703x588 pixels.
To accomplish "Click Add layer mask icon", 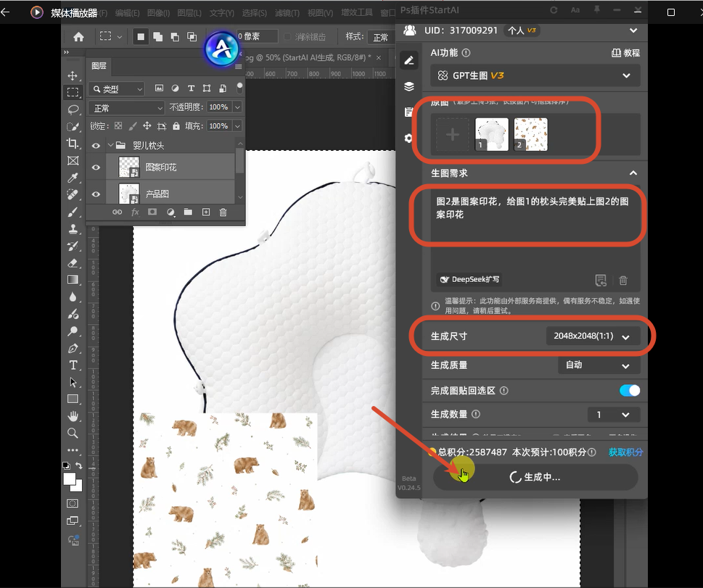I will pos(152,212).
